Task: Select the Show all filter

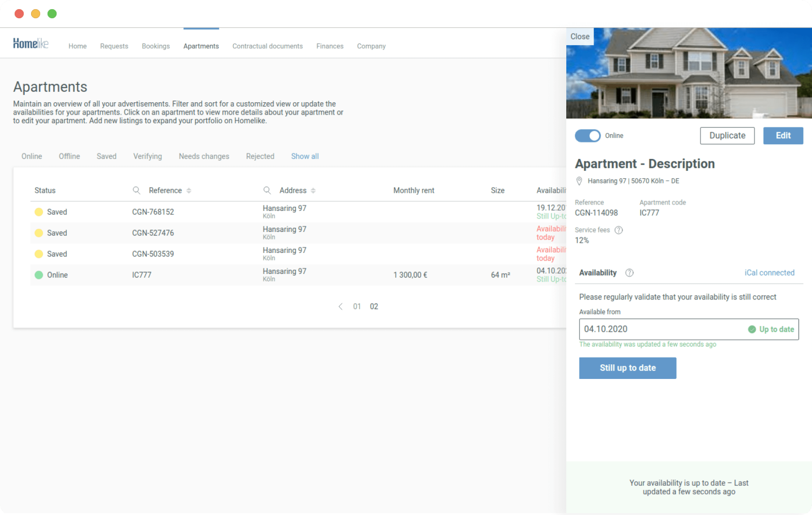Action: (304, 156)
